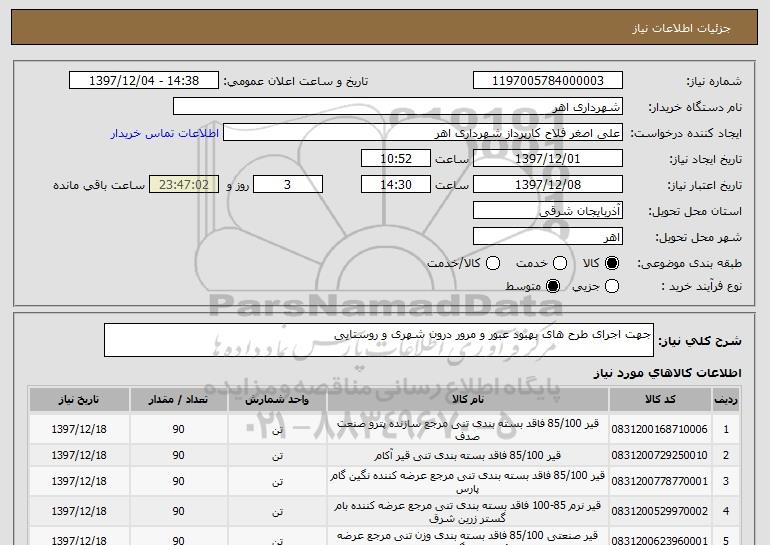The width and height of the screenshot is (770, 545).
Task: Choose the جزیی purchase process option
Action: click(612, 286)
